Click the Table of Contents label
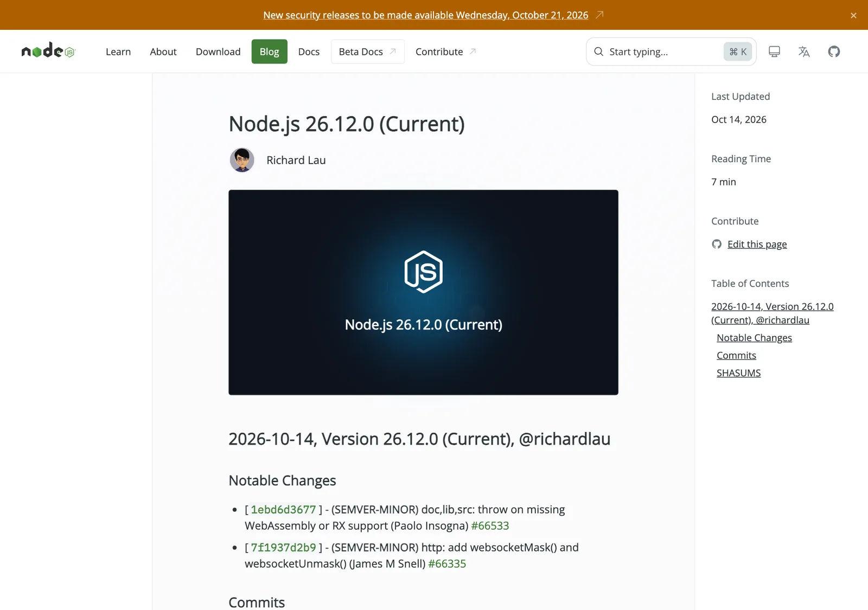The image size is (868, 610). coord(750,284)
